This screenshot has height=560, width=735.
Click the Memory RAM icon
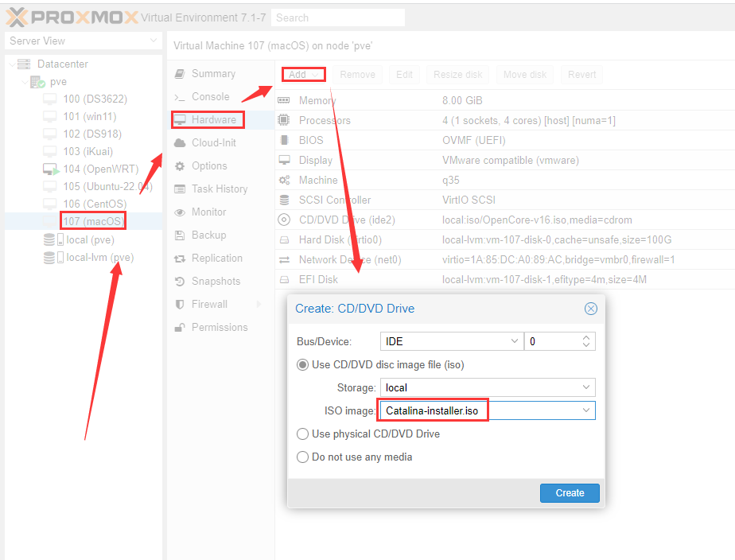pyautogui.click(x=284, y=100)
